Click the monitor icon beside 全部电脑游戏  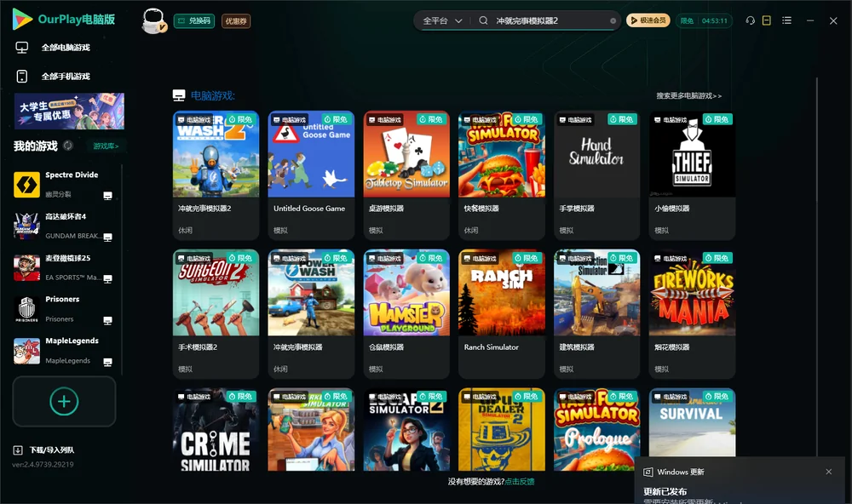[22, 48]
